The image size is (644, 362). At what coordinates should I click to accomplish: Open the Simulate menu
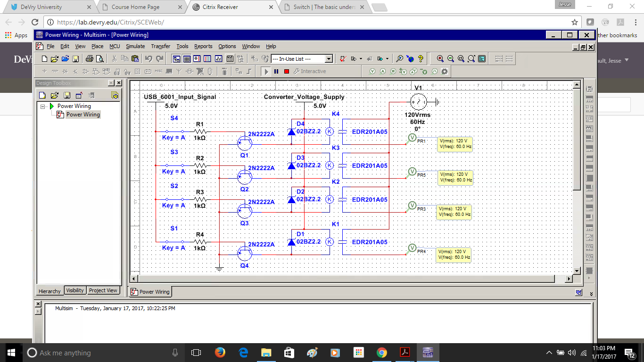[x=135, y=46]
